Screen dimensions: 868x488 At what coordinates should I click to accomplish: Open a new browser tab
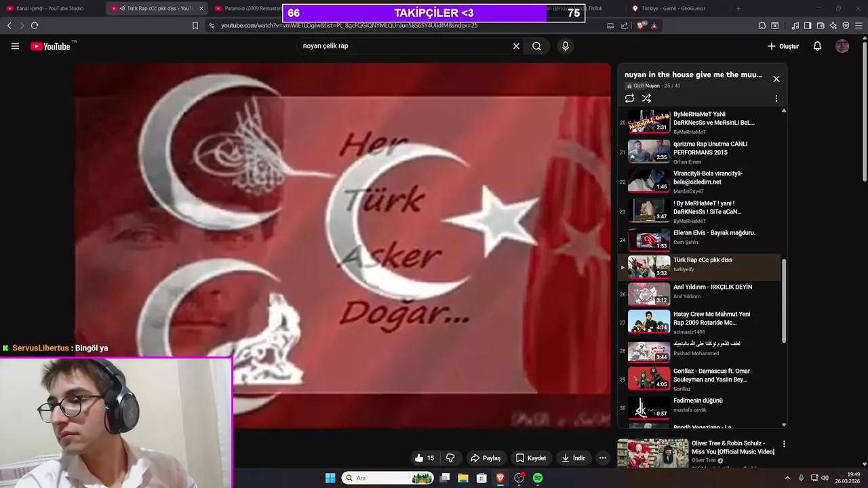(738, 8)
